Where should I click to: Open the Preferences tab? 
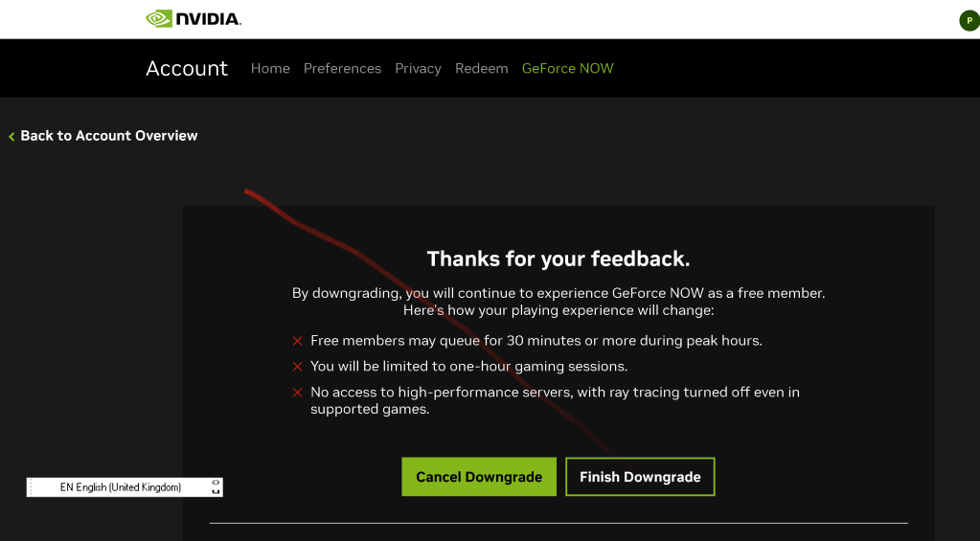[342, 69]
